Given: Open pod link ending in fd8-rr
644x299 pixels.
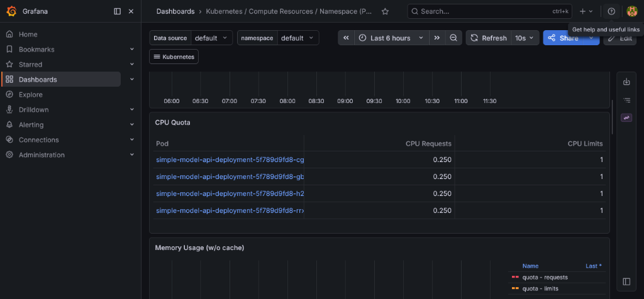Looking at the screenshot, I should coord(230,210).
